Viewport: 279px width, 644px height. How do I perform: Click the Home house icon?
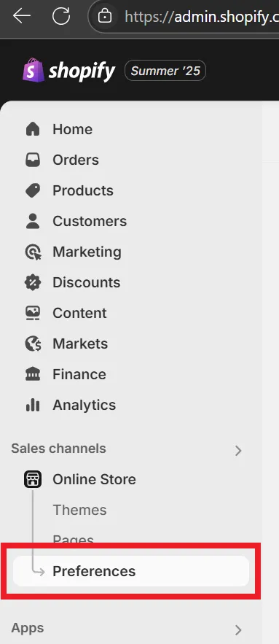click(33, 129)
